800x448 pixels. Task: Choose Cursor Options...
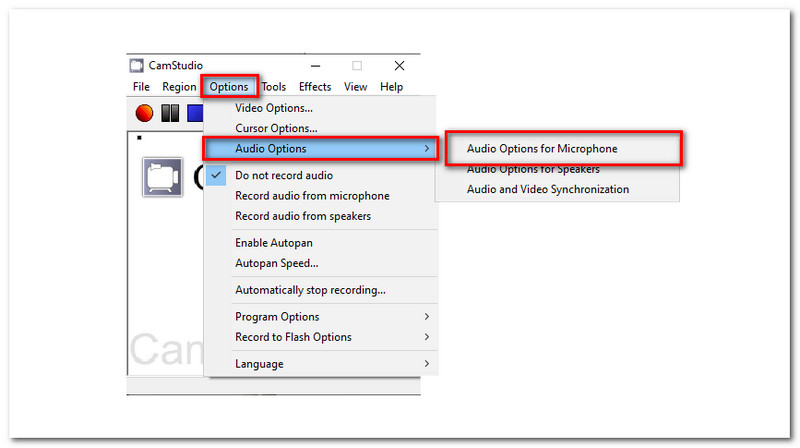[x=320, y=129]
